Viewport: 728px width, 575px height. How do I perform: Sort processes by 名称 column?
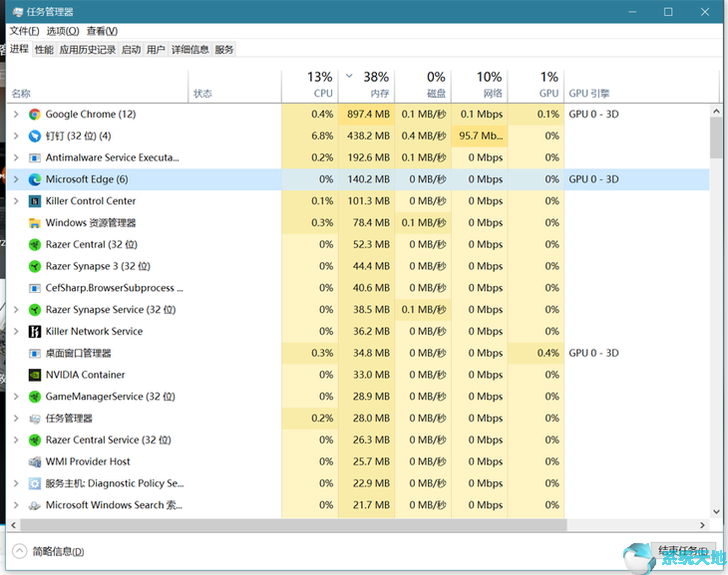[98, 86]
